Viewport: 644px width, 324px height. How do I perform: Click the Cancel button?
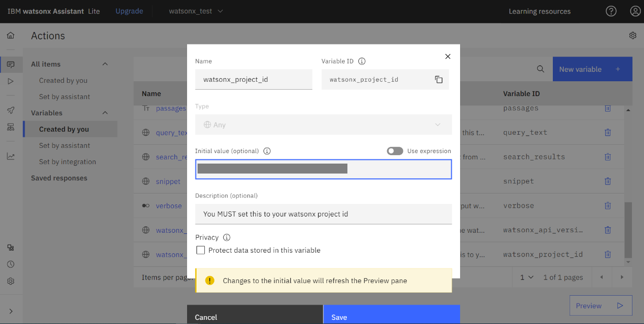[255, 316]
